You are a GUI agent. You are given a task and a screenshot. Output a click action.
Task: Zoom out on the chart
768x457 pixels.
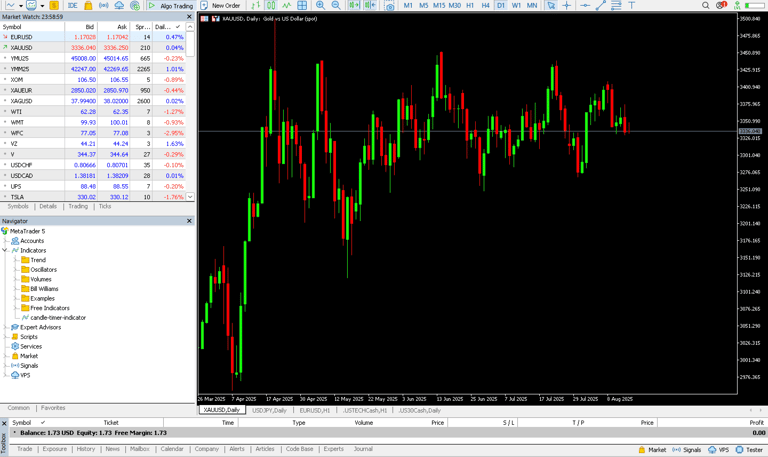click(x=336, y=5)
